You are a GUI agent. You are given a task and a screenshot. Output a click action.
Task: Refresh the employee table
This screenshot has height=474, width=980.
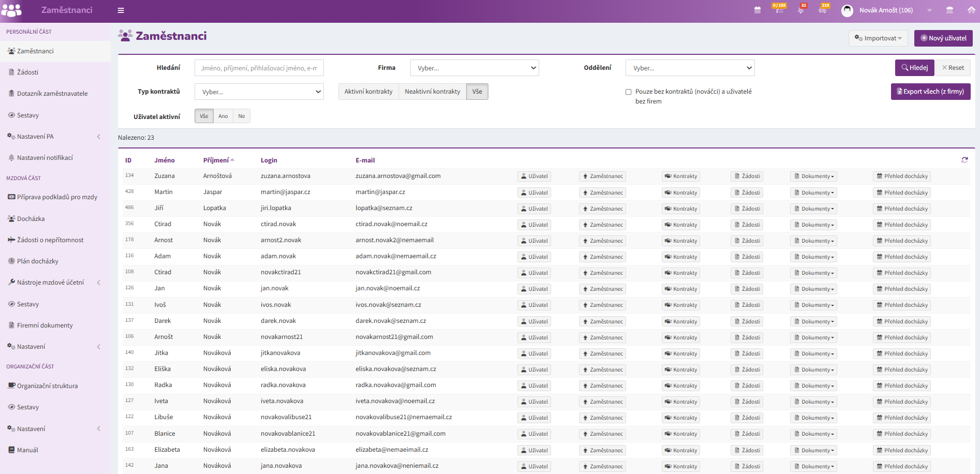tap(964, 160)
